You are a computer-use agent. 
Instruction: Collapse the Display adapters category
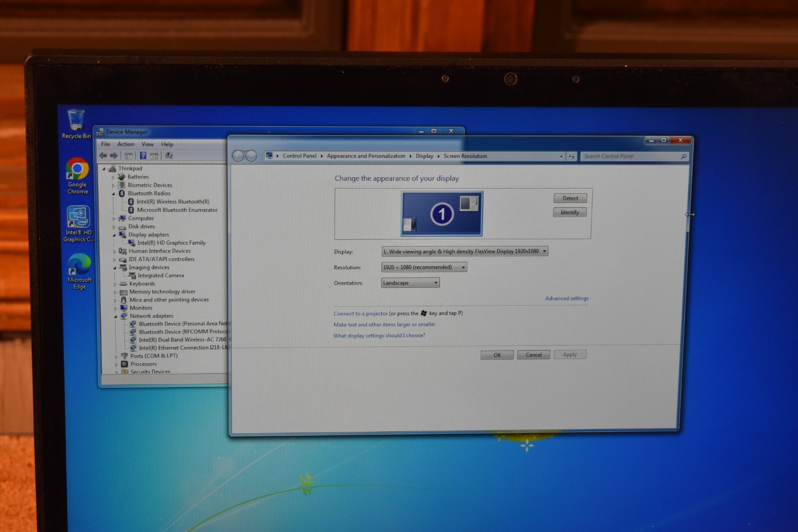(x=114, y=235)
